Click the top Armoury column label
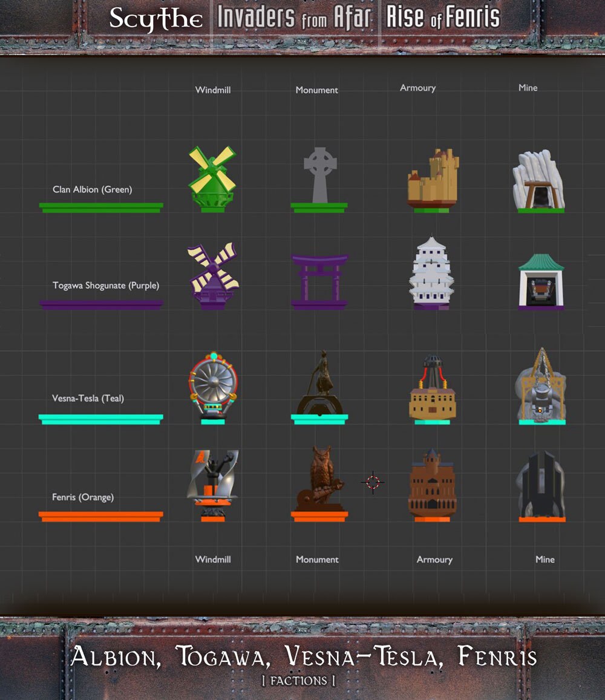The height and width of the screenshot is (700, 605). tap(417, 88)
